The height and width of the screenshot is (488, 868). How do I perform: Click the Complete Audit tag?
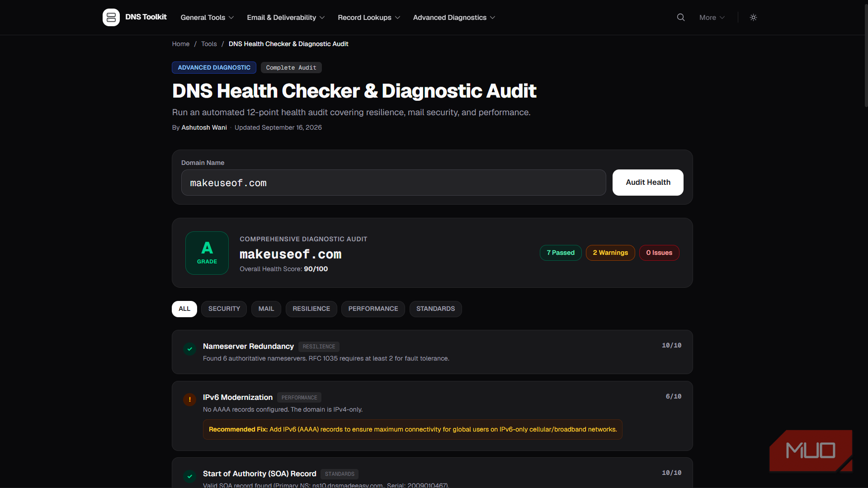pyautogui.click(x=291, y=68)
